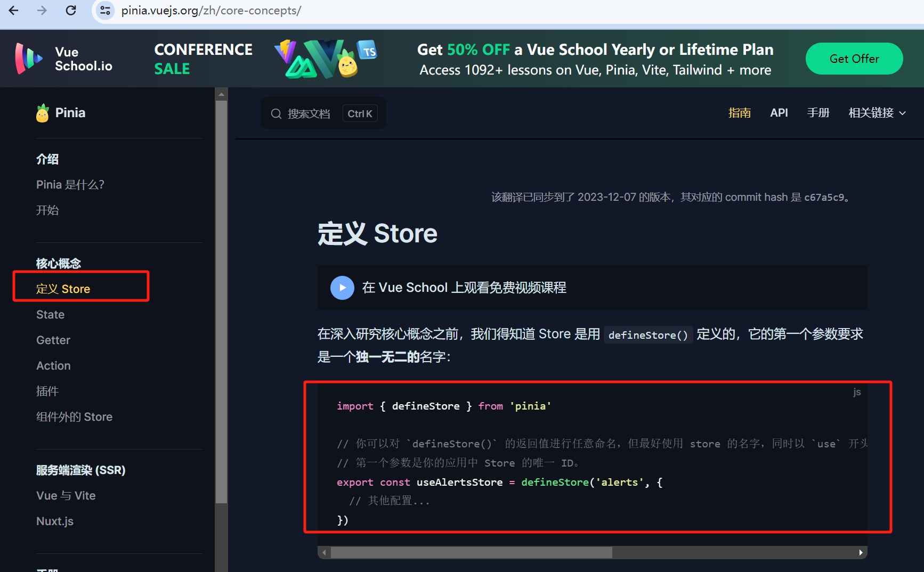Navigate back with the browser arrow
The image size is (924, 572).
click(x=13, y=10)
